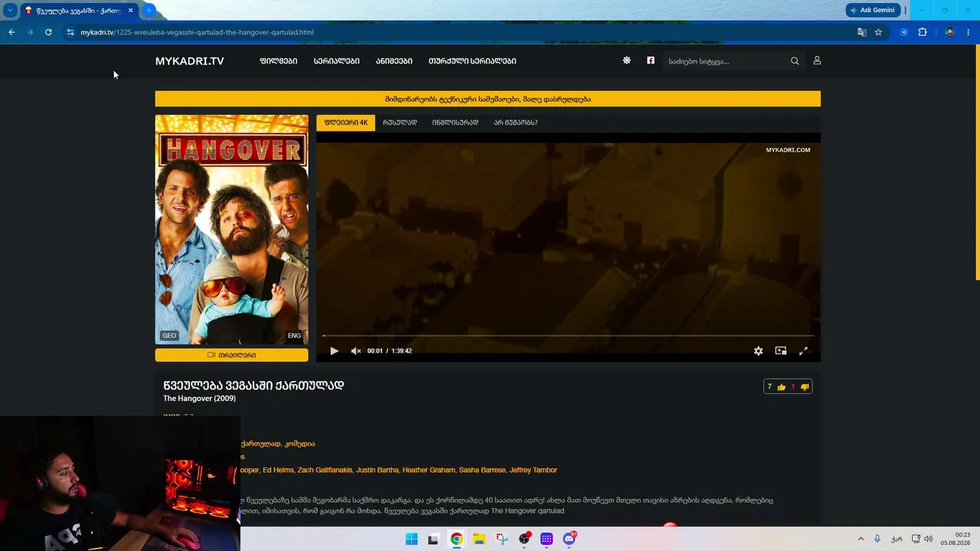Bookmark this page with star
Screen dimensions: 980x551
pos(878,32)
